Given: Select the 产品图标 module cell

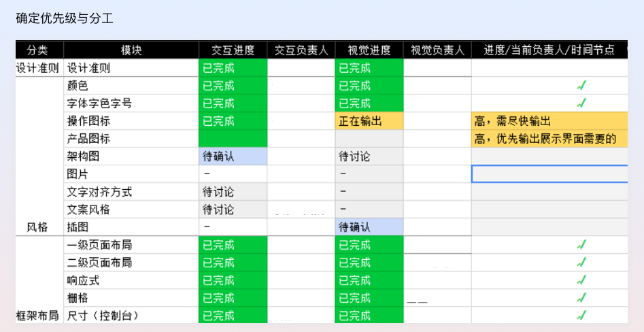Looking at the screenshot, I should point(131,139).
